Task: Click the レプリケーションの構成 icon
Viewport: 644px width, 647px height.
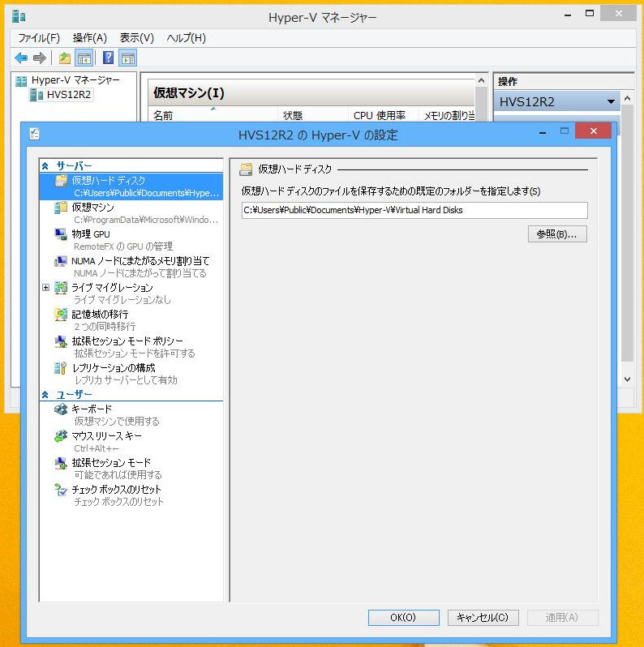Action: click(x=61, y=367)
